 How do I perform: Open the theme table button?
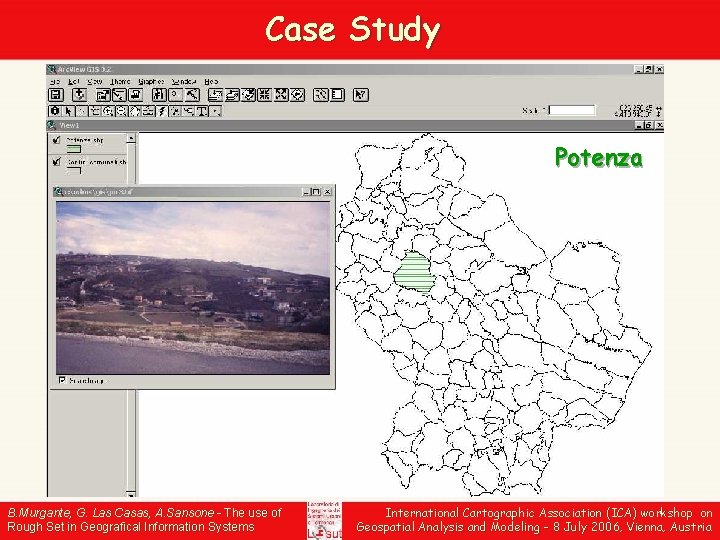135,95
